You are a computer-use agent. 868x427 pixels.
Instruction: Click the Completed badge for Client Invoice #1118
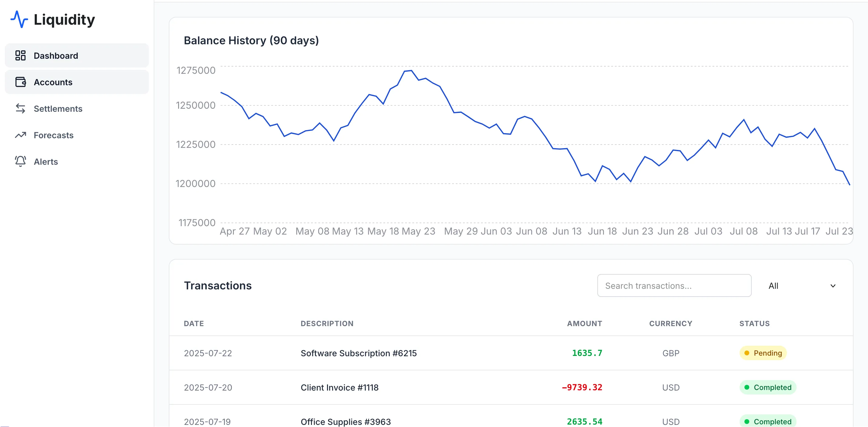768,387
